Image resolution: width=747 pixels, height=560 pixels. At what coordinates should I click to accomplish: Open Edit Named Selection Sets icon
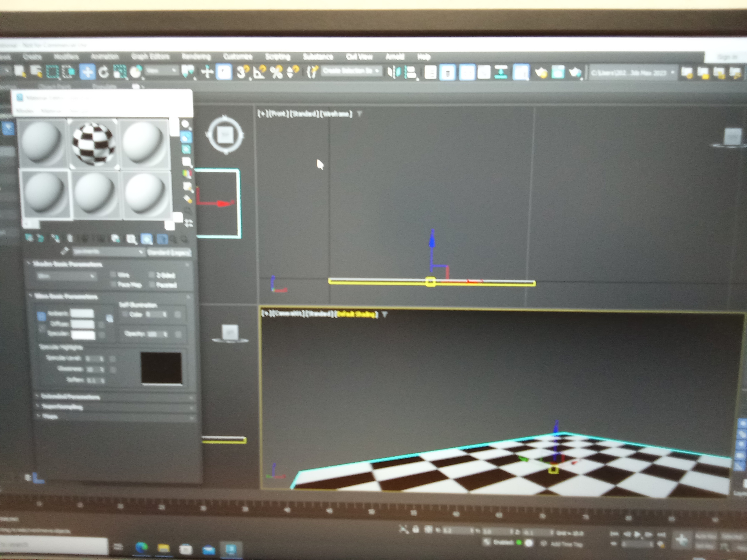(312, 72)
